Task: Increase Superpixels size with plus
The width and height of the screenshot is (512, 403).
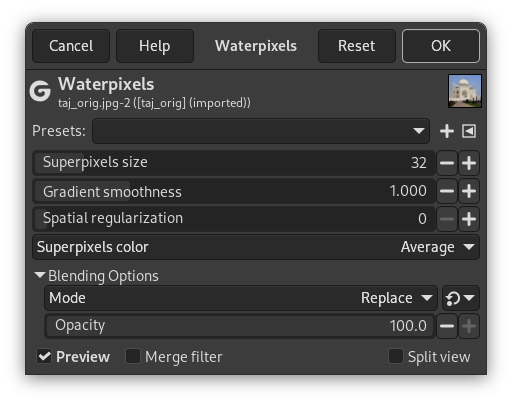Action: click(x=469, y=163)
